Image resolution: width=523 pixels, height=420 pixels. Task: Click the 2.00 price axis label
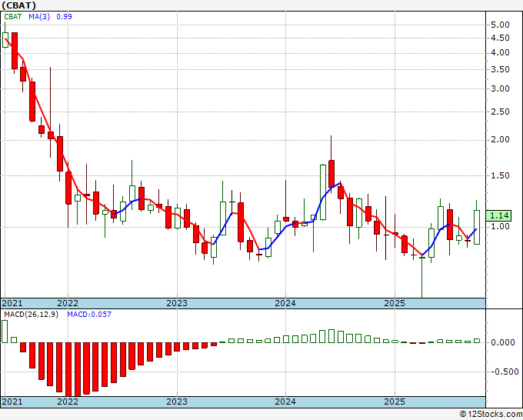(x=500, y=139)
